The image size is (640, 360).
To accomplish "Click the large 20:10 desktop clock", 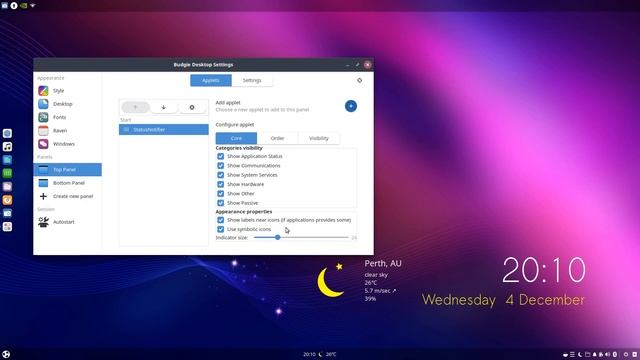I will (x=544, y=270).
